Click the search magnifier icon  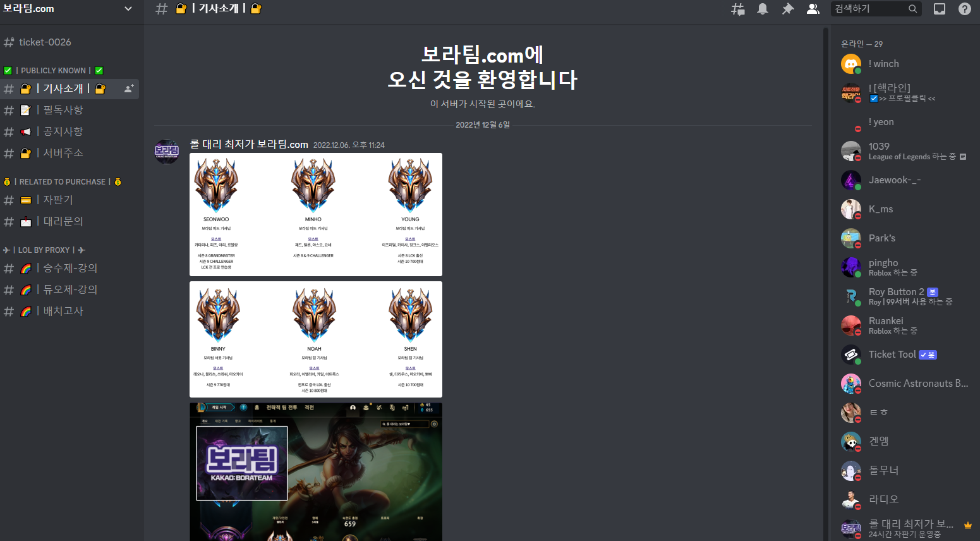(x=912, y=9)
